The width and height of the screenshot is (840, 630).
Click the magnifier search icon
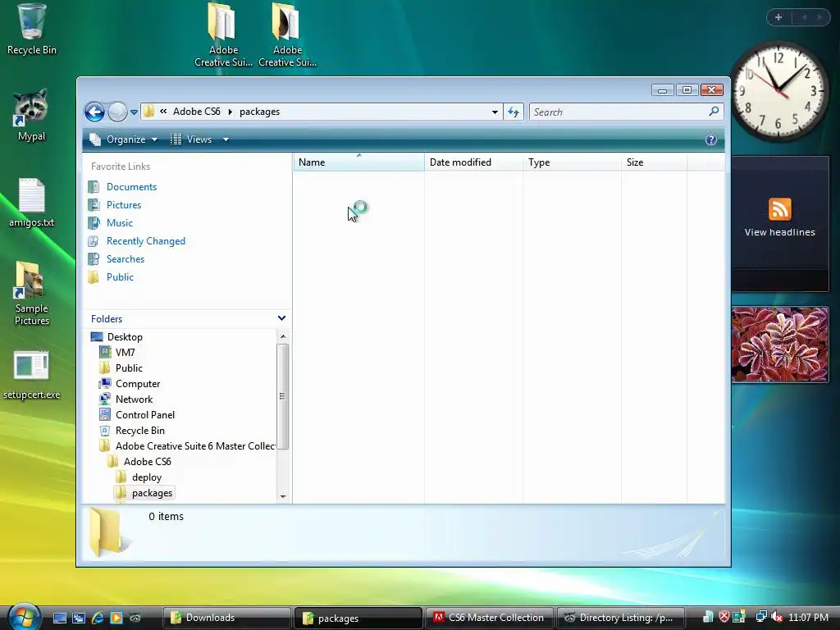714,112
